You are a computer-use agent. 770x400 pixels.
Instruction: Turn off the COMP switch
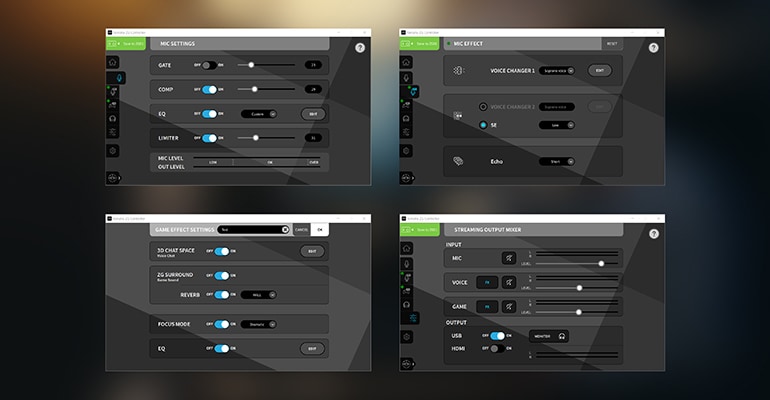[x=209, y=89]
